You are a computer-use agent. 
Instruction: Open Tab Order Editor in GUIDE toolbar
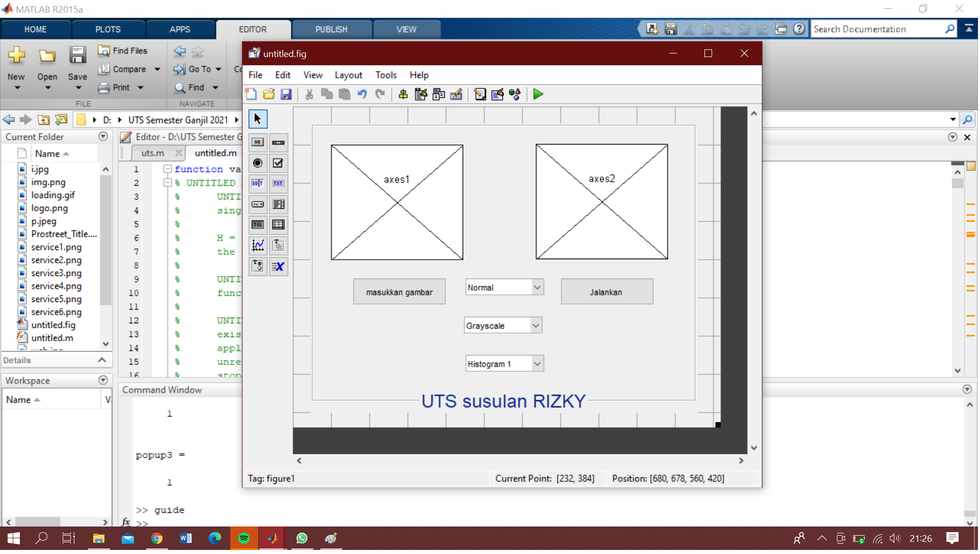[439, 94]
